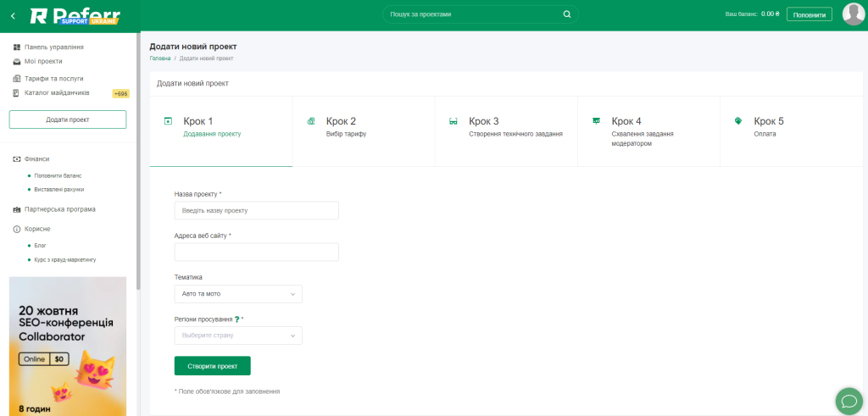The width and height of the screenshot is (868, 416).
Task: Open the Головна breadcrumb link
Action: (x=160, y=58)
